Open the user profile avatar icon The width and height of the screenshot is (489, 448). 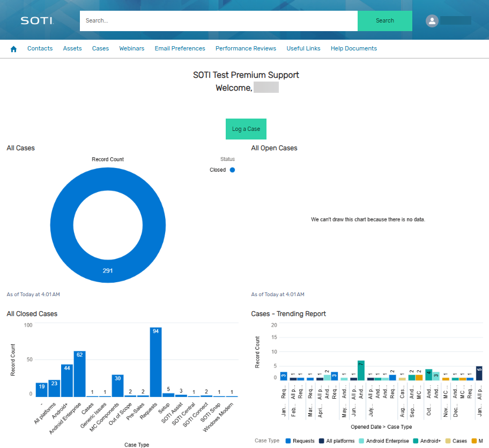(432, 21)
